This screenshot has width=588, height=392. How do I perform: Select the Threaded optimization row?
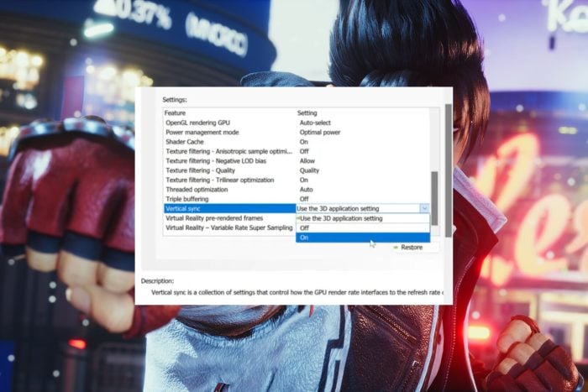pos(297,190)
